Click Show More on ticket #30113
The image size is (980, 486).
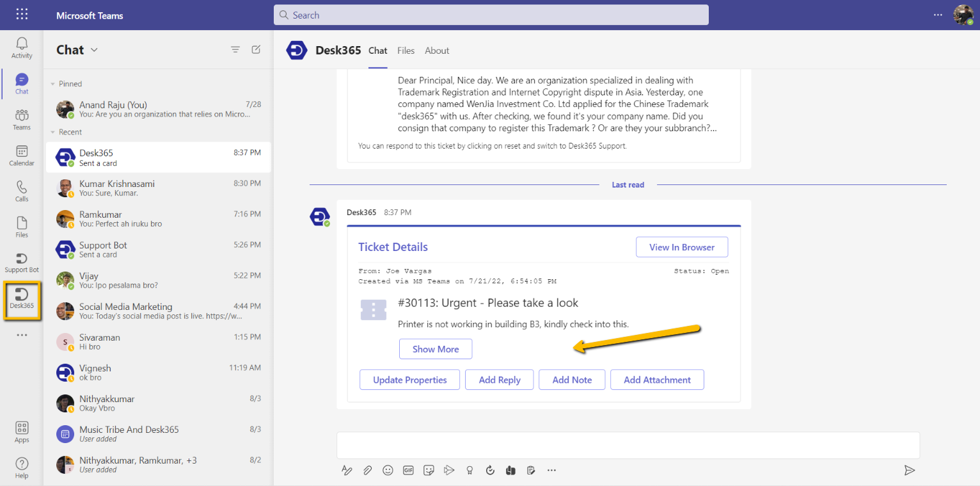(436, 349)
